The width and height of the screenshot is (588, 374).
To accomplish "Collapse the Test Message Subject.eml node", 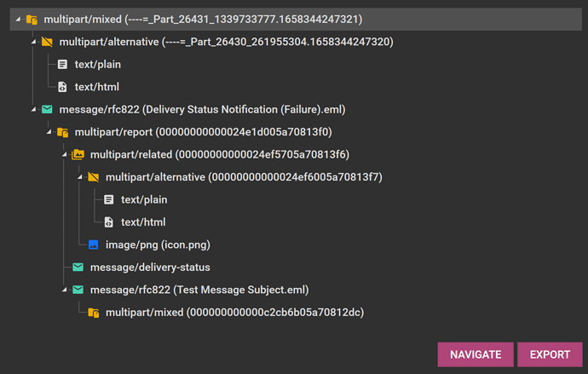I will 64,291.
